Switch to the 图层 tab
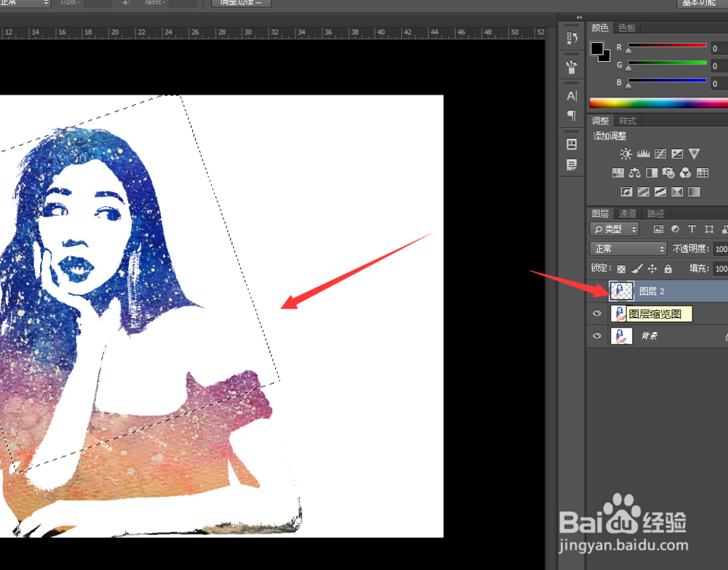Screen dimensions: 728x570 [600, 213]
